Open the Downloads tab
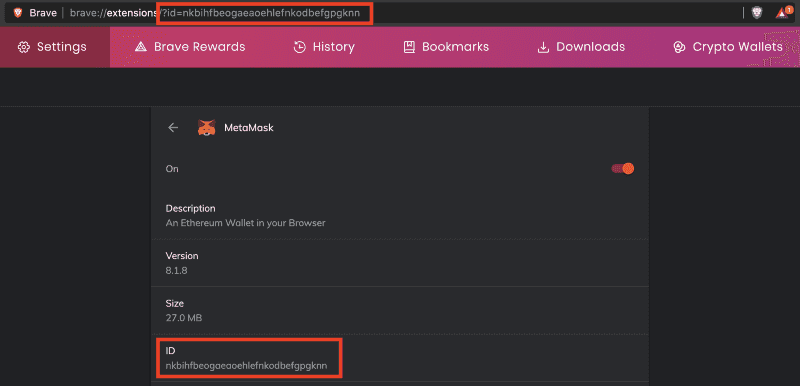800x386 pixels. (x=581, y=47)
